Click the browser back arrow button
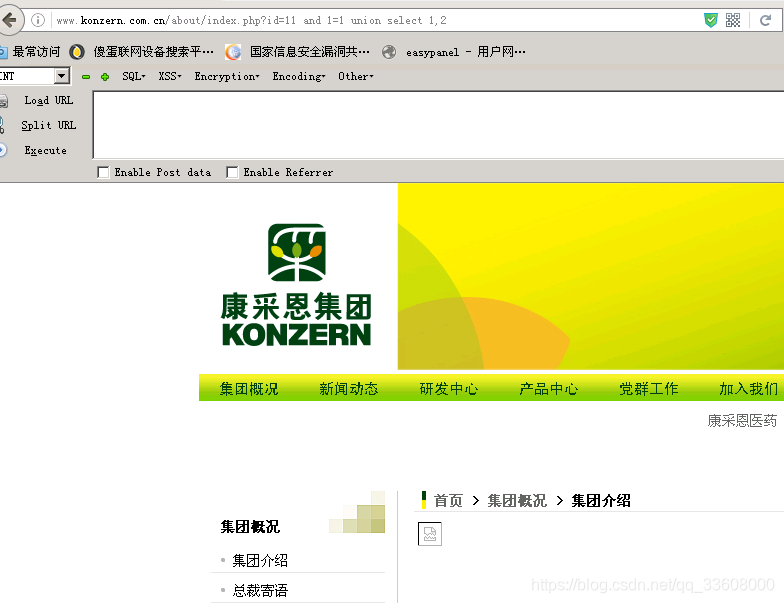 pyautogui.click(x=9, y=20)
